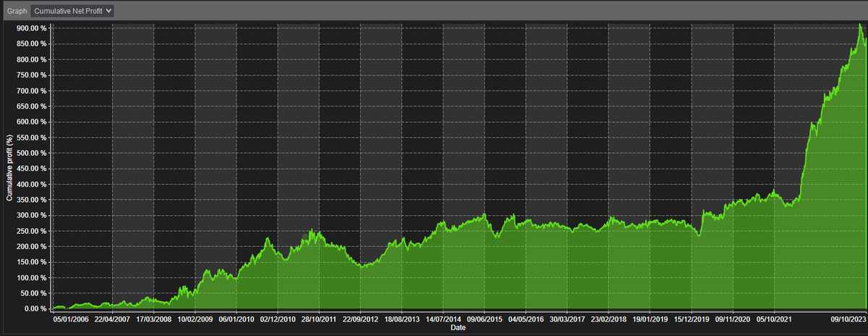Click the 300.00 % y-axis label
This screenshot has height=336, width=868.
click(x=32, y=215)
